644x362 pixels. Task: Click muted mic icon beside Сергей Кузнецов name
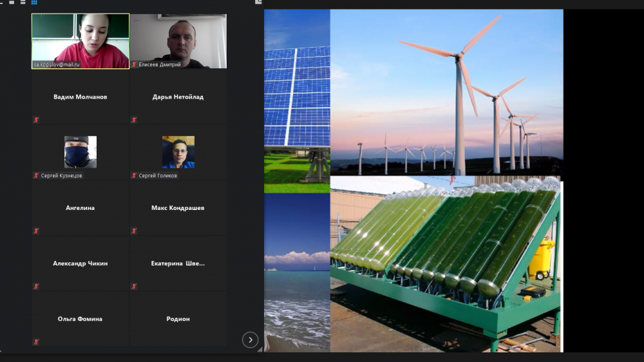pyautogui.click(x=36, y=175)
